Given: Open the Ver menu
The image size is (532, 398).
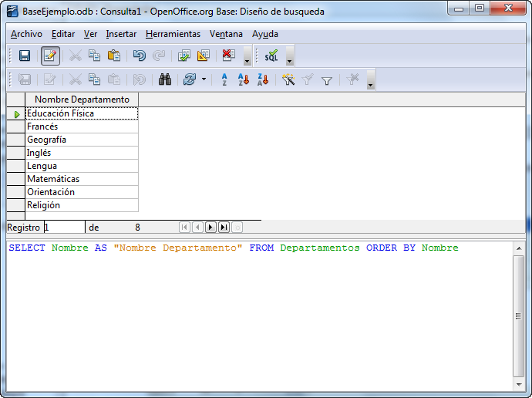Looking at the screenshot, I should 90,34.
